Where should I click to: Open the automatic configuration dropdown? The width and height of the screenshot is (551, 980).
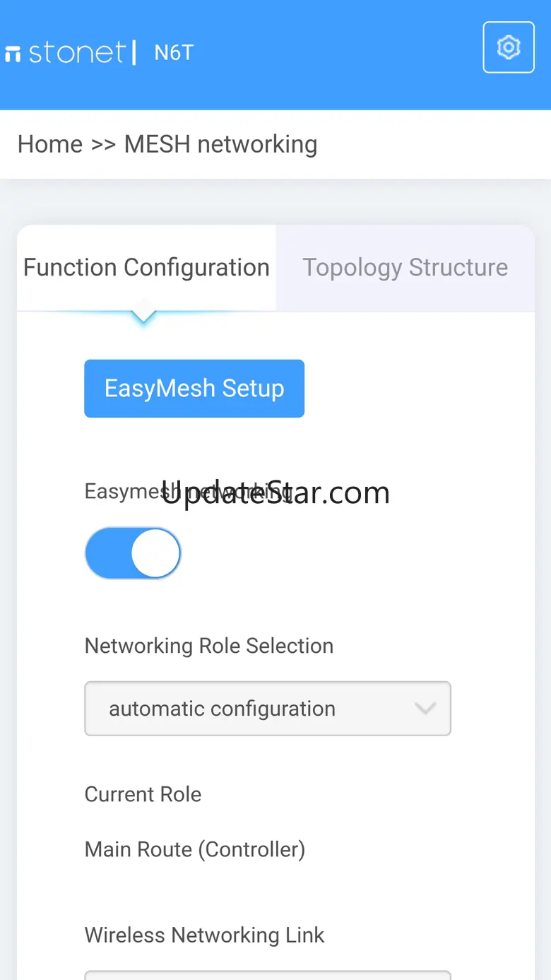[267, 708]
